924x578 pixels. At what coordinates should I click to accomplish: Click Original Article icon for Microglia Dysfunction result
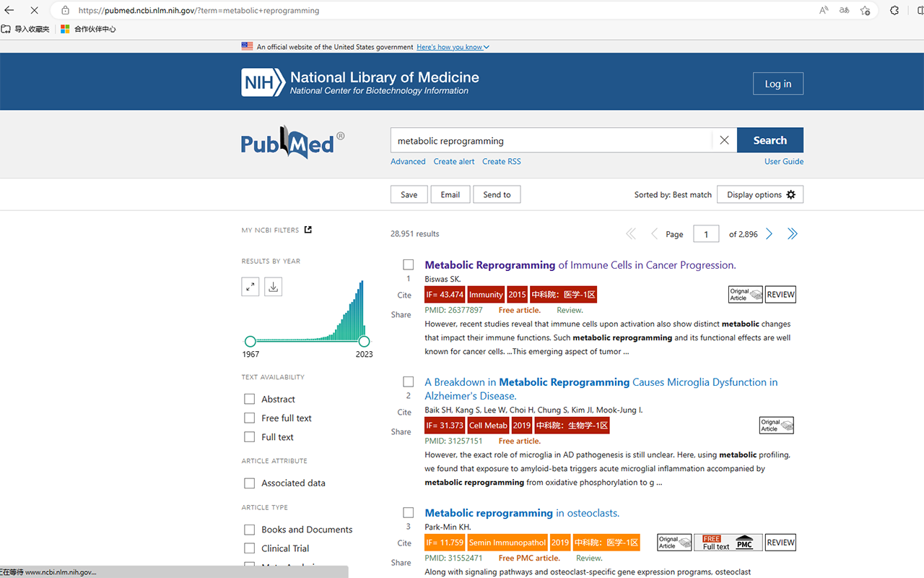click(776, 426)
